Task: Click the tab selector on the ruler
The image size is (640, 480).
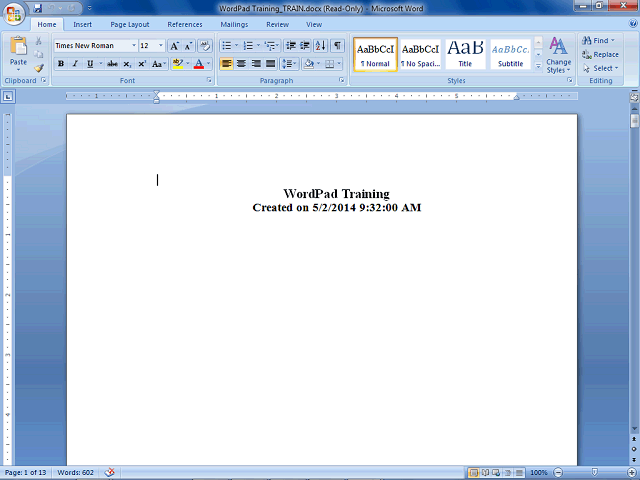Action: pyautogui.click(x=8, y=97)
